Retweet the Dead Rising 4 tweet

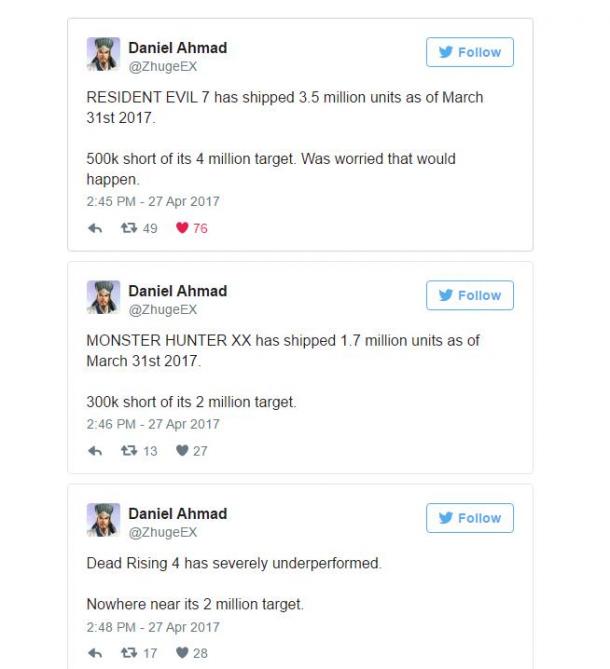(x=129, y=653)
